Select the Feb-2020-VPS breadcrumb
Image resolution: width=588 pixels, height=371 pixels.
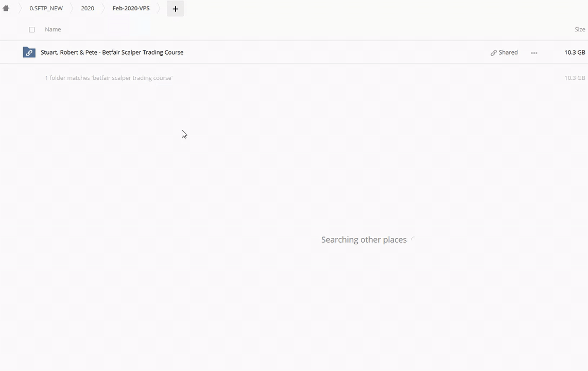(131, 8)
